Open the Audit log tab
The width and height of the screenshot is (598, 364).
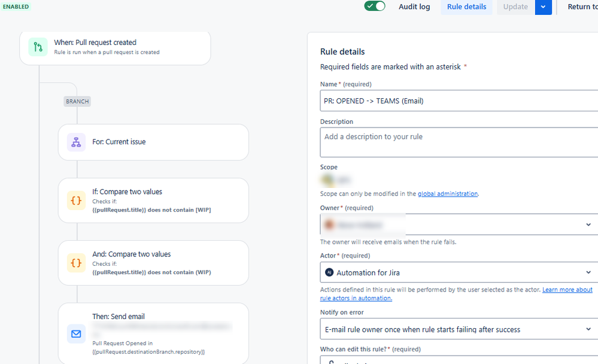point(414,7)
